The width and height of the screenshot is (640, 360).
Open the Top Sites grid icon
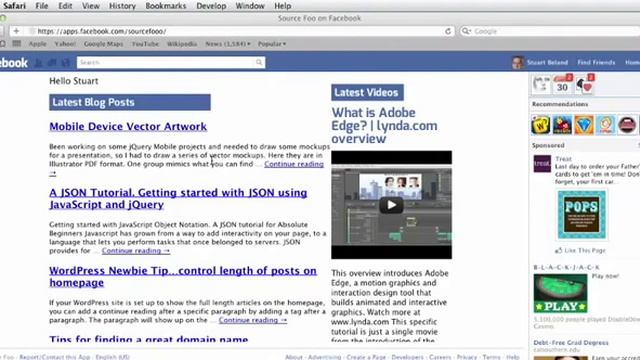17,44
